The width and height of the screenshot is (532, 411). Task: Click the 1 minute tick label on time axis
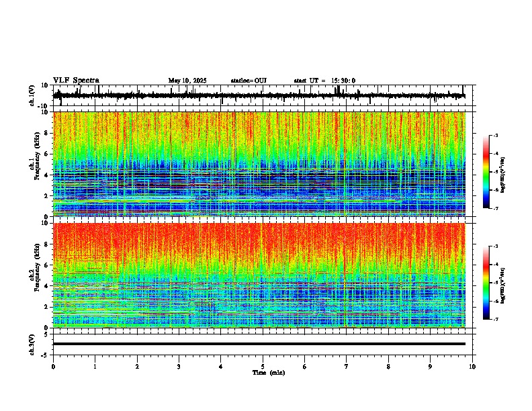click(x=95, y=367)
